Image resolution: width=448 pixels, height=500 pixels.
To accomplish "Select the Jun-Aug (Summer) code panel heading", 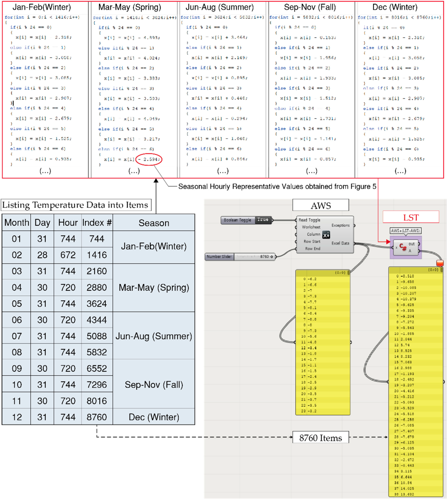I will [220, 7].
